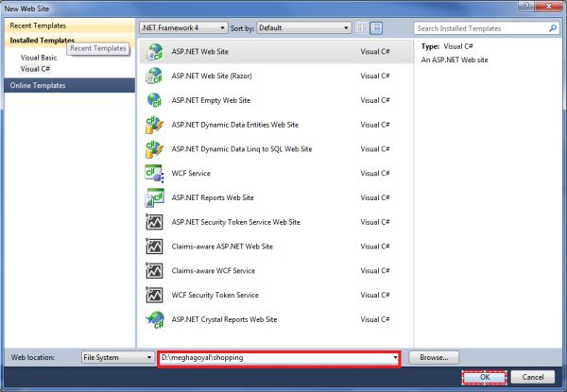
Task: Choose the ASP.NET Empty Web Site icon
Action: coord(154,100)
